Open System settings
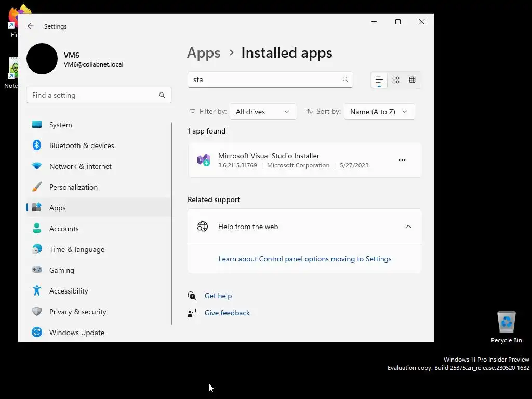The width and height of the screenshot is (532, 399). 98,125
